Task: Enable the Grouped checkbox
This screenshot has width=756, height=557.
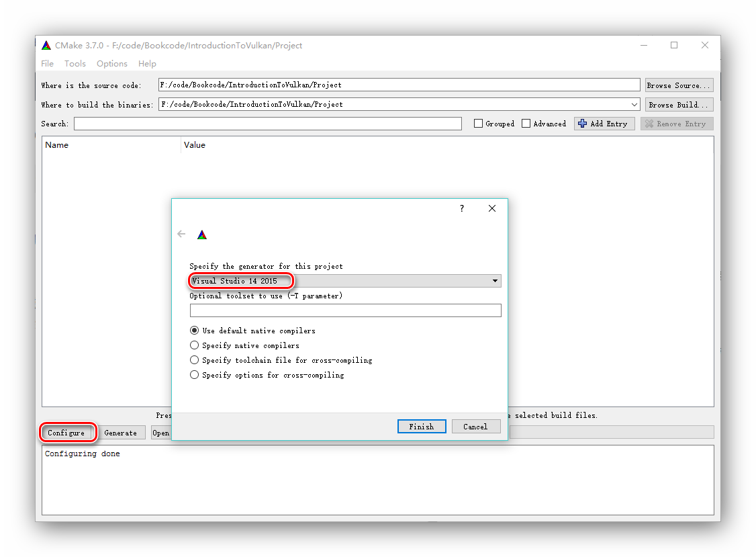Action: point(478,124)
